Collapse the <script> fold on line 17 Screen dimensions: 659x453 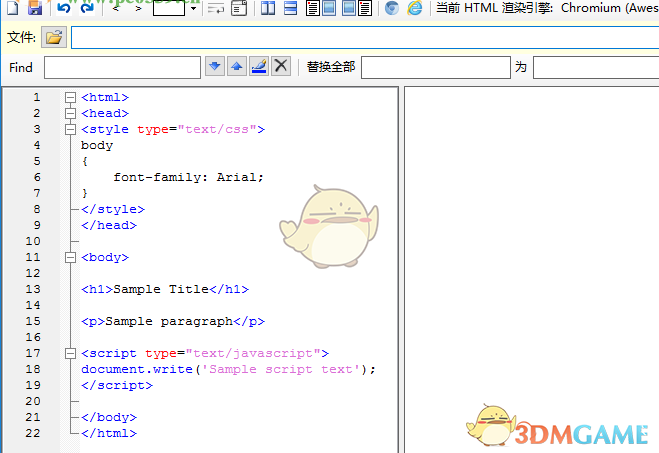coord(70,353)
